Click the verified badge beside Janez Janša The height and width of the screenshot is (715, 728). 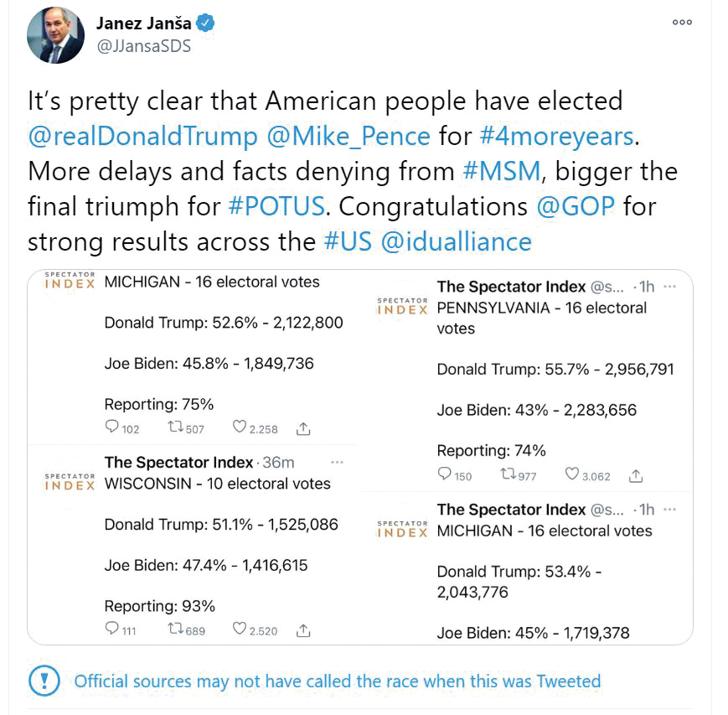tap(206, 23)
